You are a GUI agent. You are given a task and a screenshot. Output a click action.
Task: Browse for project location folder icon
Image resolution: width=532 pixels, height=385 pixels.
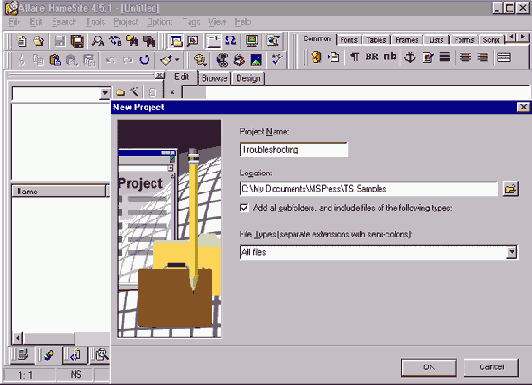(510, 189)
